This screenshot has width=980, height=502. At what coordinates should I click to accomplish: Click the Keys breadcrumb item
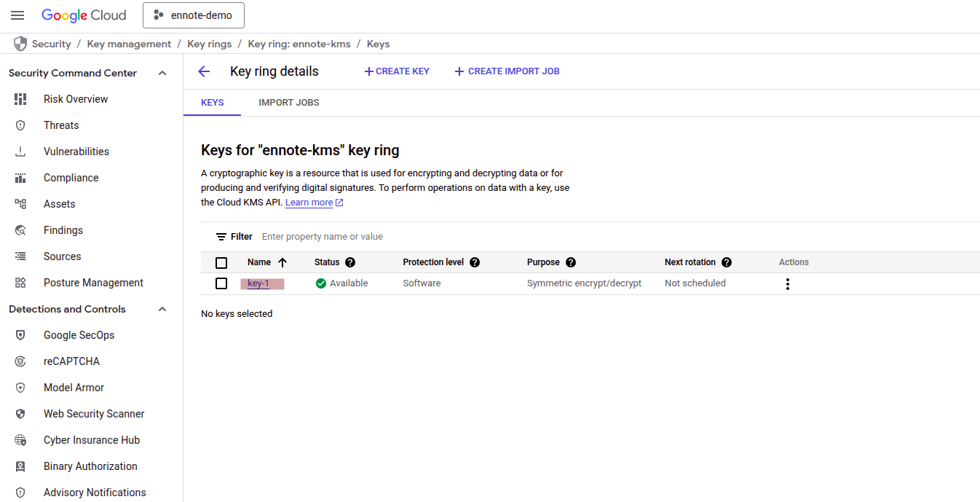tap(378, 44)
